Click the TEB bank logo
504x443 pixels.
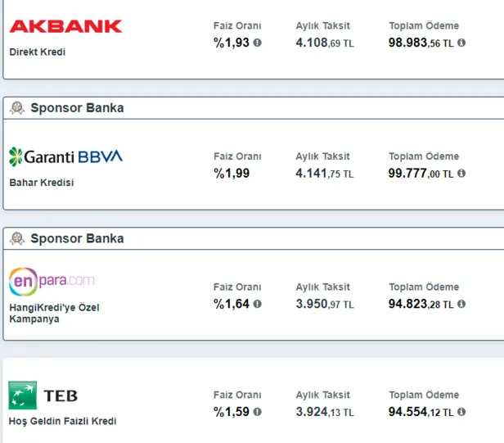43,396
